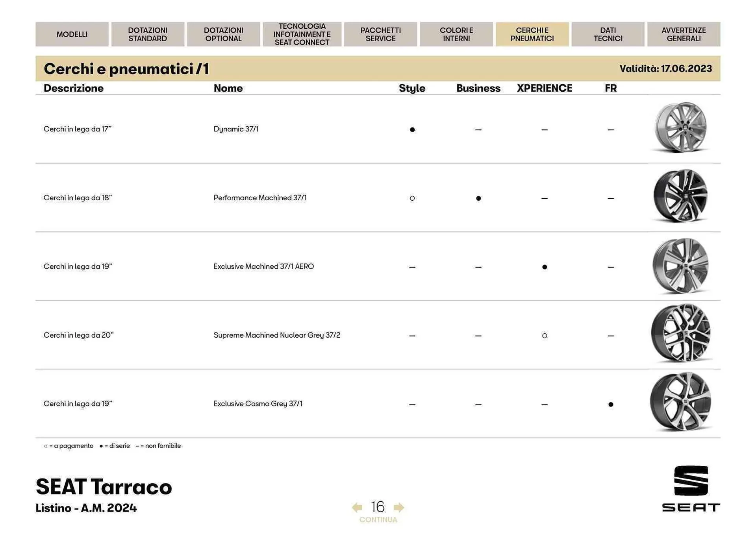Click the 'Cerchi e pneumatici /1' title

pos(126,69)
